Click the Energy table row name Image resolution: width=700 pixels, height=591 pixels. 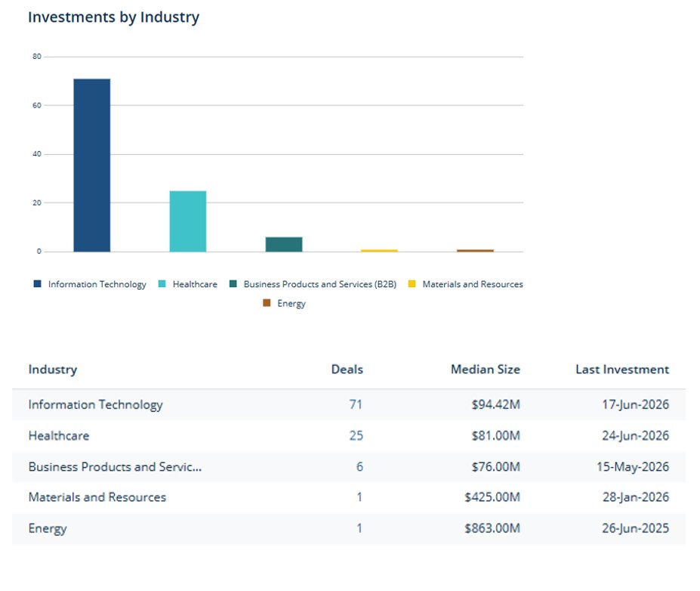tap(48, 529)
